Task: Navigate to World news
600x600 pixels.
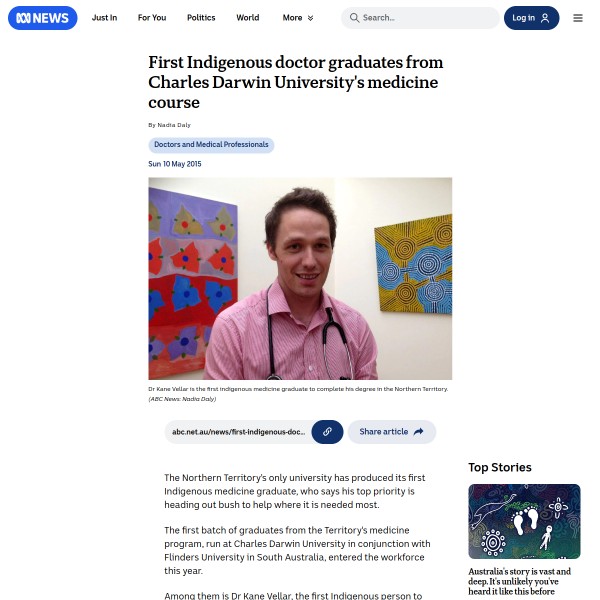Action: [248, 18]
